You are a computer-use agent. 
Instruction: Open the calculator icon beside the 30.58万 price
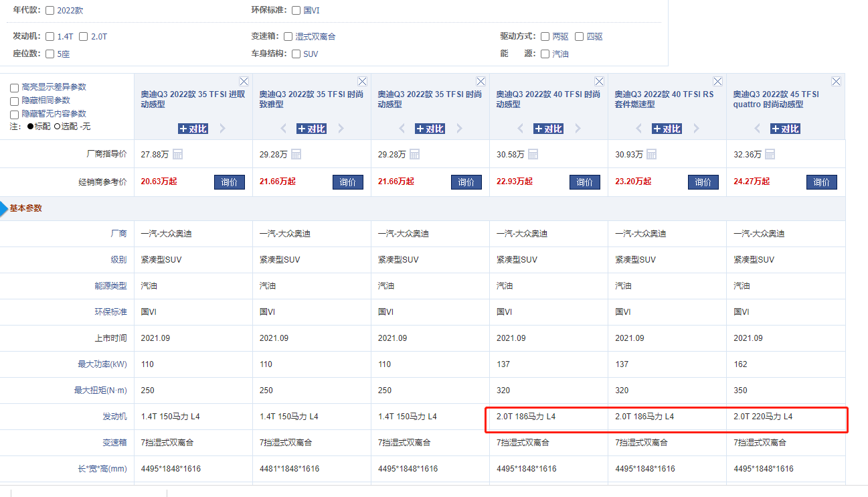534,153
